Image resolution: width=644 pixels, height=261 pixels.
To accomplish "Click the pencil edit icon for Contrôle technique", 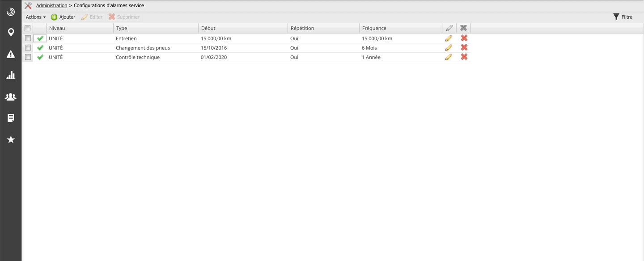I will (x=449, y=57).
